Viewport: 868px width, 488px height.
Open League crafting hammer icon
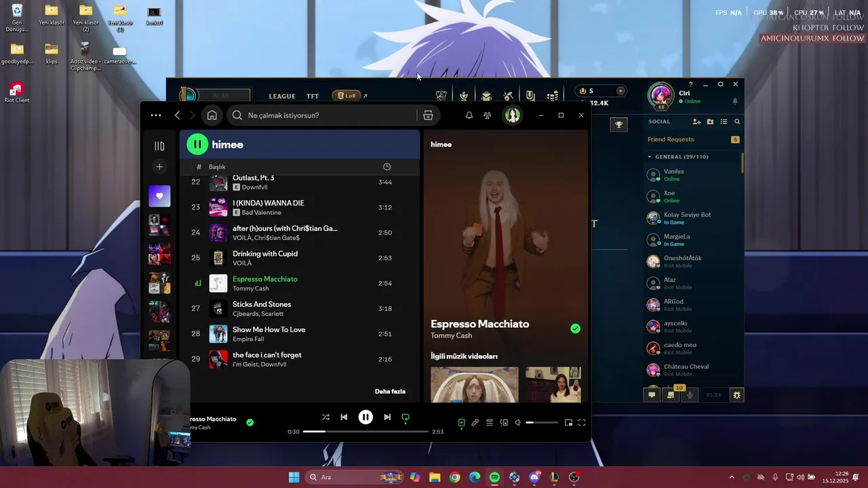pyautogui.click(x=509, y=96)
